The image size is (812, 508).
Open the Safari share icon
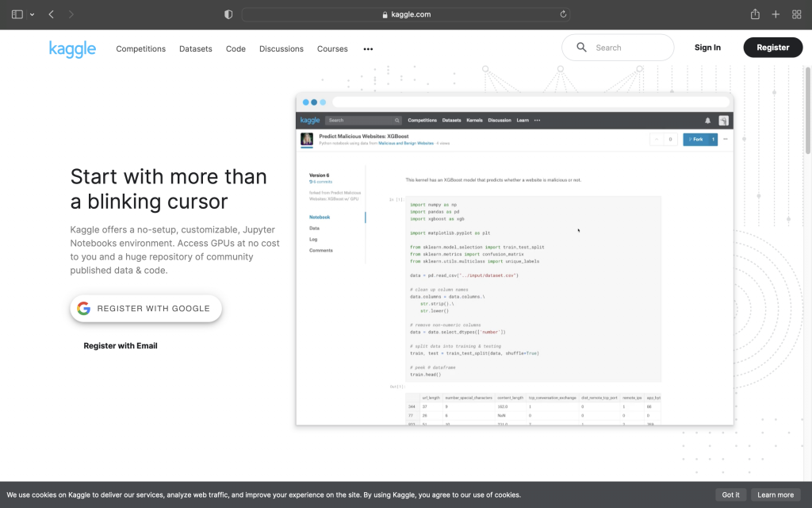(755, 14)
